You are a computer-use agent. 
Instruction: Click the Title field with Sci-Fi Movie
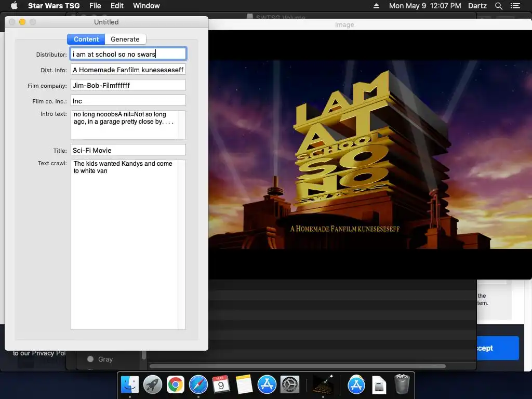(x=128, y=150)
